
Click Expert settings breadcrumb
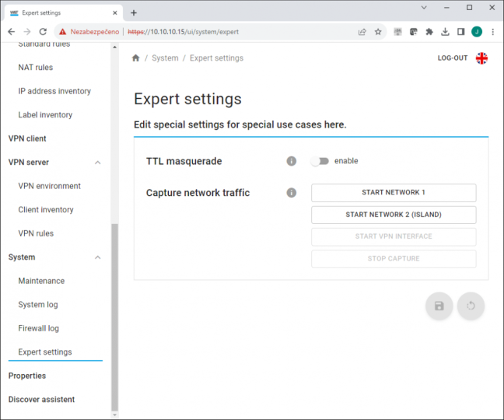click(216, 58)
